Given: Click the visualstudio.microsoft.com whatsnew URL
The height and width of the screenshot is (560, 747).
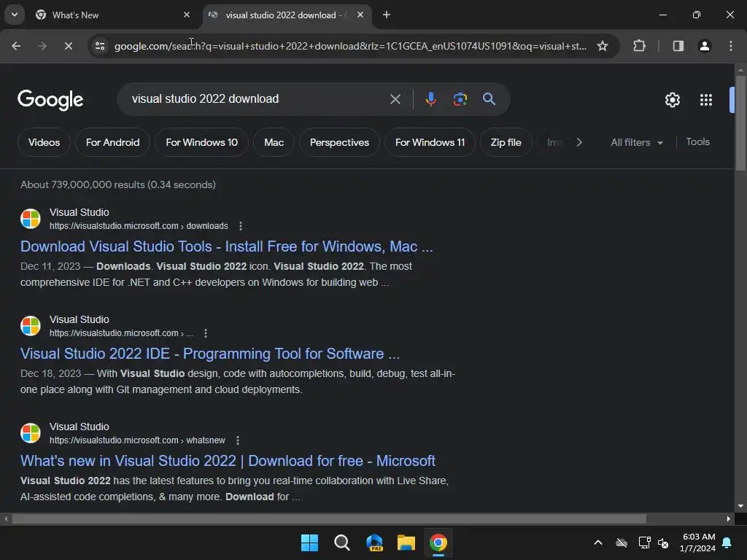Looking at the screenshot, I should [137, 440].
